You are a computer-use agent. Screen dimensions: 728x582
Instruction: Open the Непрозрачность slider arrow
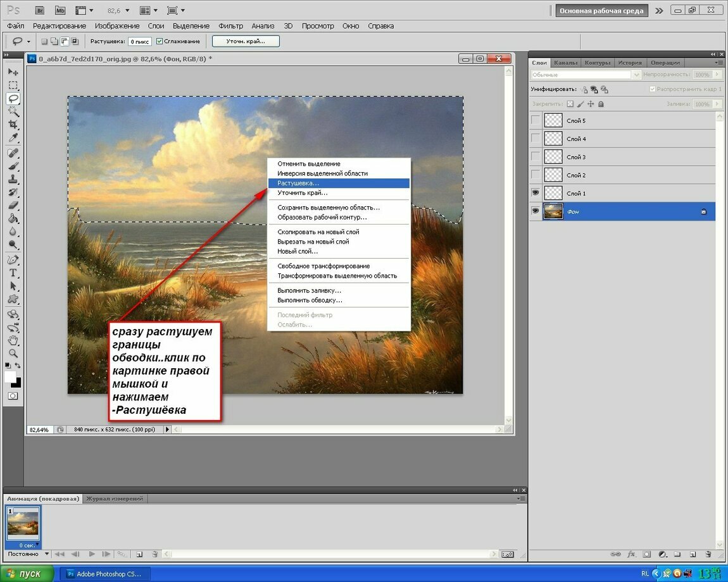coord(717,74)
